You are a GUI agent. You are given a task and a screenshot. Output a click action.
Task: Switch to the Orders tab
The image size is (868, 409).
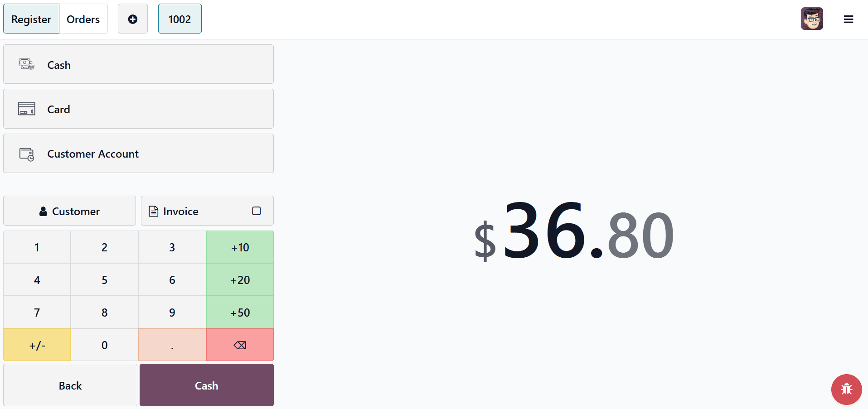tap(83, 19)
